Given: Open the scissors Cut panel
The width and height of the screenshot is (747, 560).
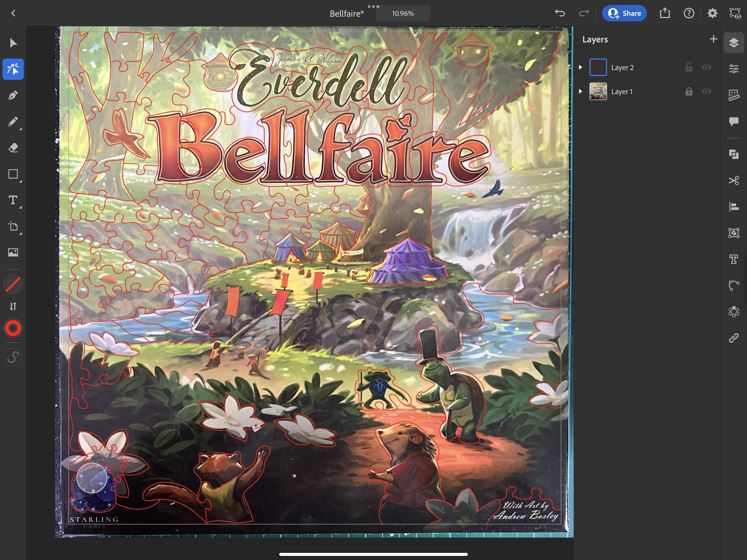Looking at the screenshot, I should tap(734, 180).
